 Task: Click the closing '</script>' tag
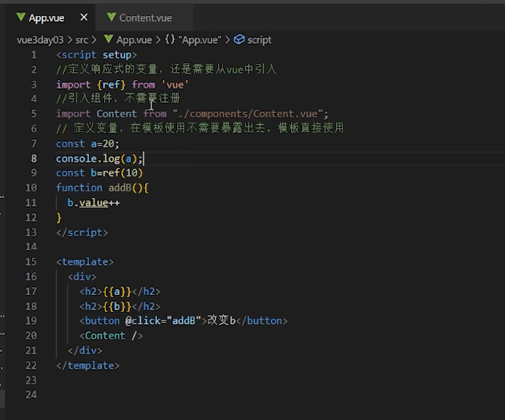point(82,232)
